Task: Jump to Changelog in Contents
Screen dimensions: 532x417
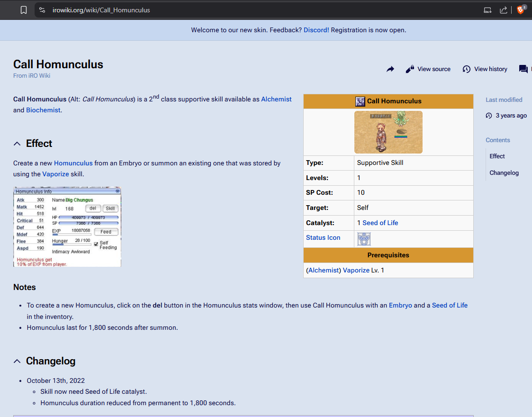Action: pos(504,173)
